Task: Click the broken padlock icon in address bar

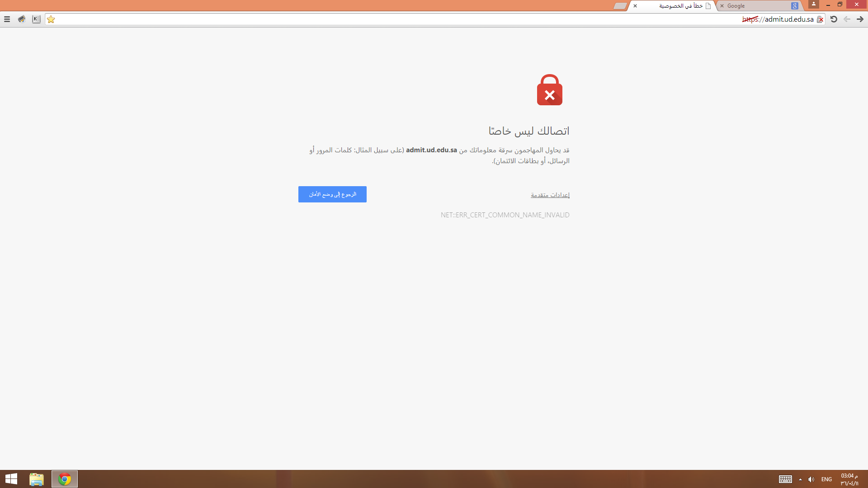Action: 820,19
